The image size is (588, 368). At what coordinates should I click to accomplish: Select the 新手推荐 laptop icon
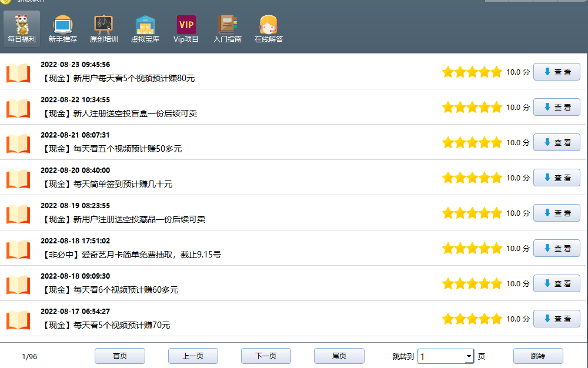click(x=62, y=25)
